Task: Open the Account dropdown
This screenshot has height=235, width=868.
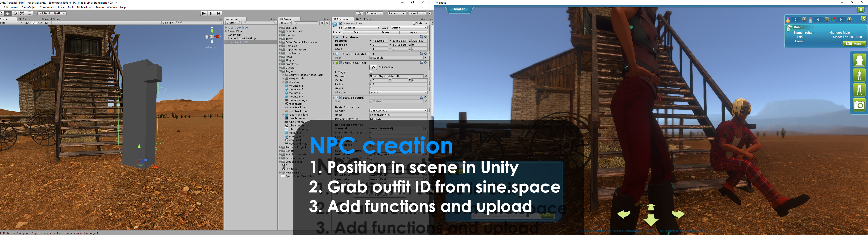Action: point(374,14)
